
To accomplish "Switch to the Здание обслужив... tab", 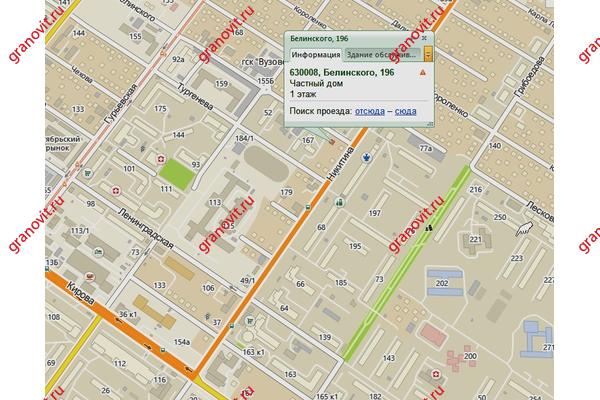I will point(382,55).
